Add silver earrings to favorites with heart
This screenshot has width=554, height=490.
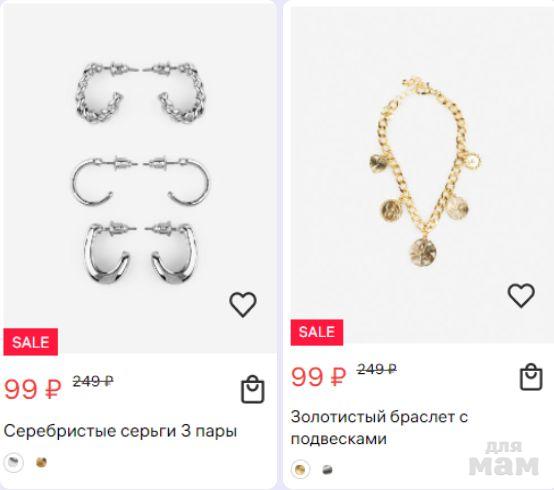tap(243, 305)
